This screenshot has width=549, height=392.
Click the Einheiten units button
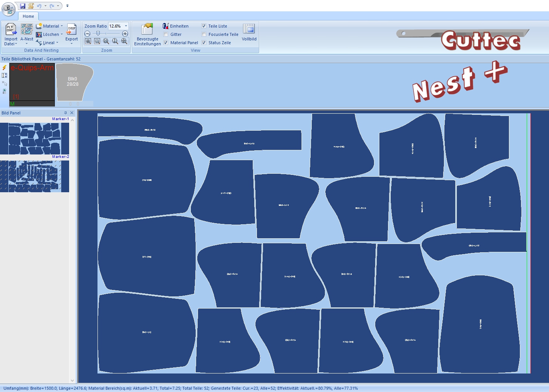pyautogui.click(x=176, y=26)
